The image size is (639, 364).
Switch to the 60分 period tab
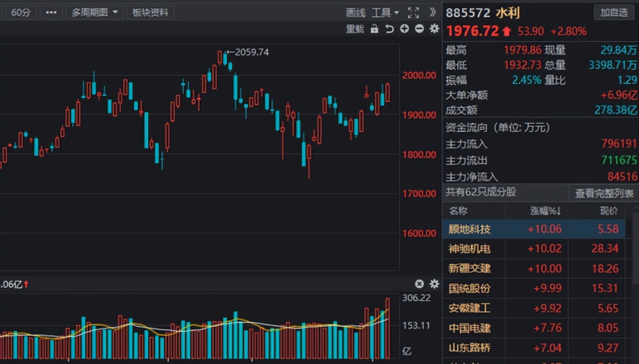[20, 12]
